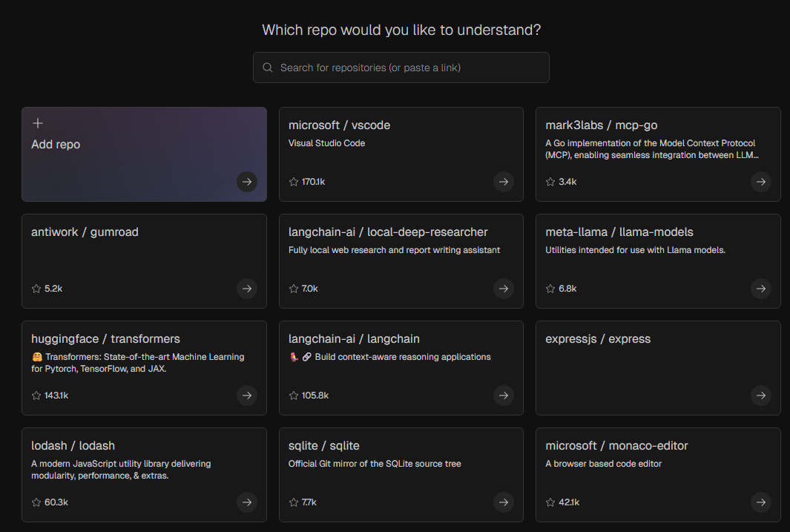Click 'Fully local web research' description text
The width and height of the screenshot is (790, 532).
(394, 250)
